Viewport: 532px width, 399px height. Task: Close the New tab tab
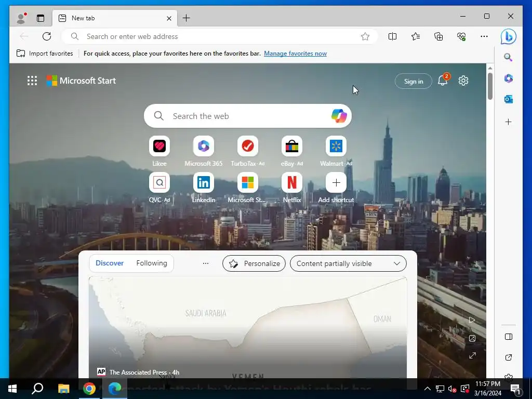(169, 18)
